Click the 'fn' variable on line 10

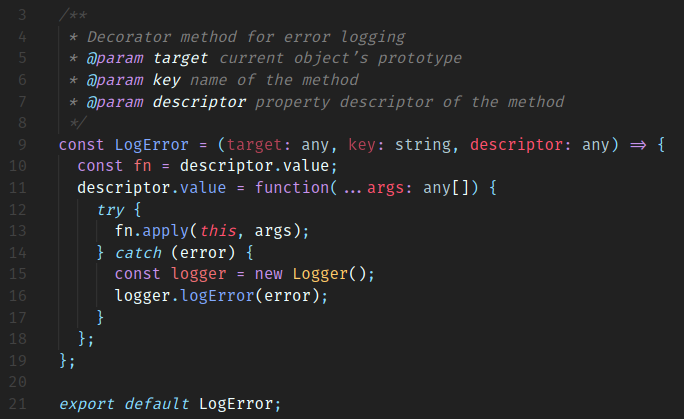[143, 166]
